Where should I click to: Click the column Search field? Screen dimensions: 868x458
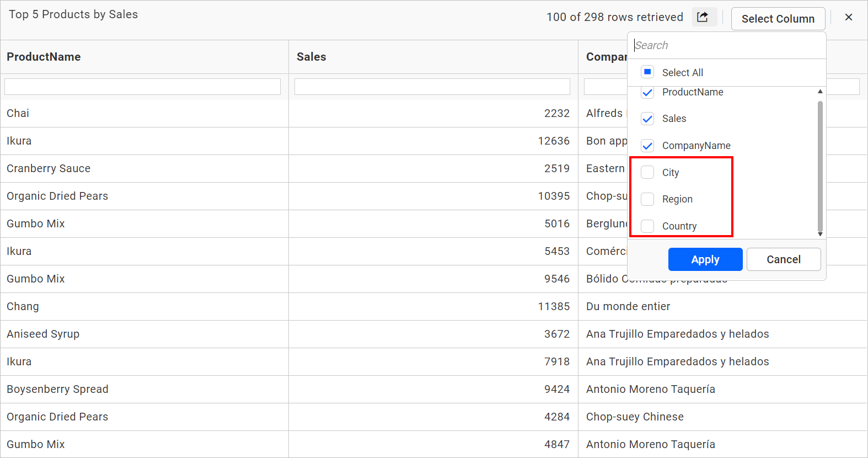(x=727, y=45)
